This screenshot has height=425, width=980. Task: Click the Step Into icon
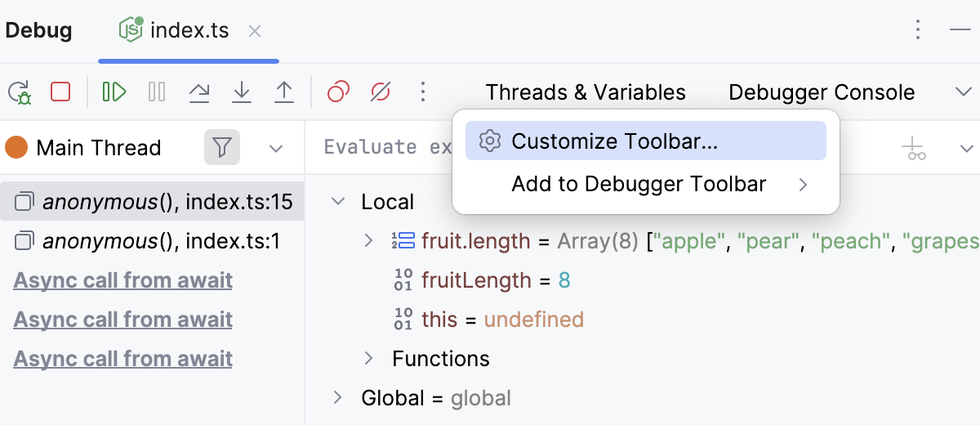(241, 92)
